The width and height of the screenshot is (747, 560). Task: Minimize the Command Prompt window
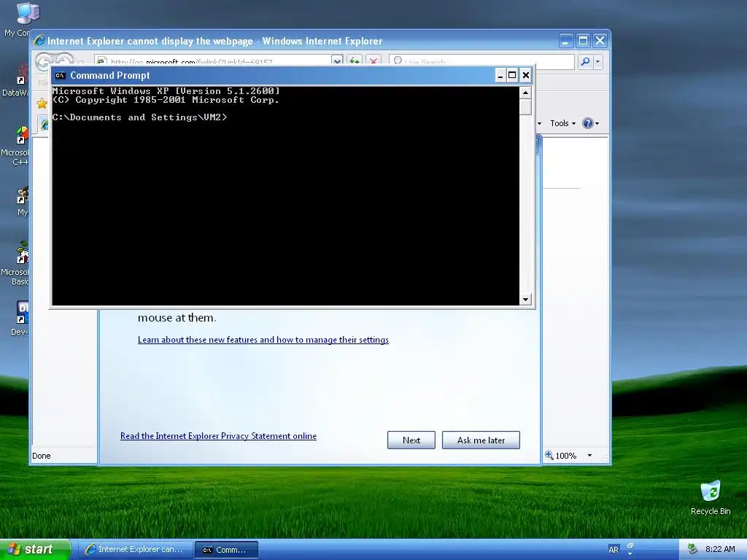(500, 75)
